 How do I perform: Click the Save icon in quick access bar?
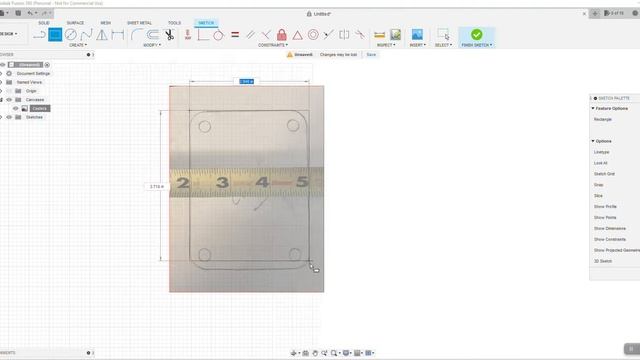tap(18, 13)
